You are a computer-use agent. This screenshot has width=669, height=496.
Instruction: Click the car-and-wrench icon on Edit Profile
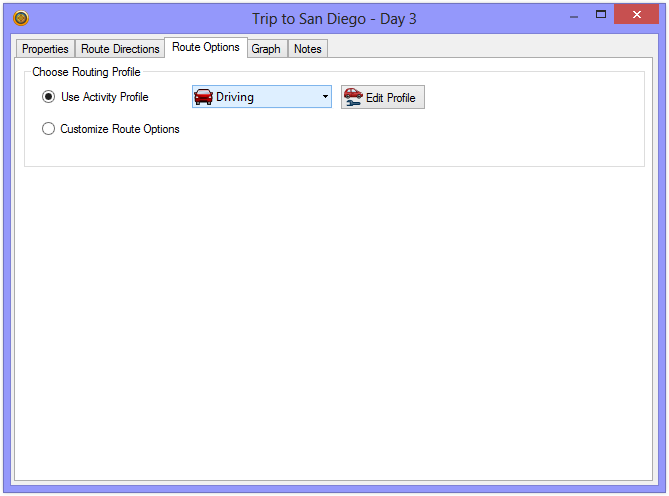(x=353, y=97)
